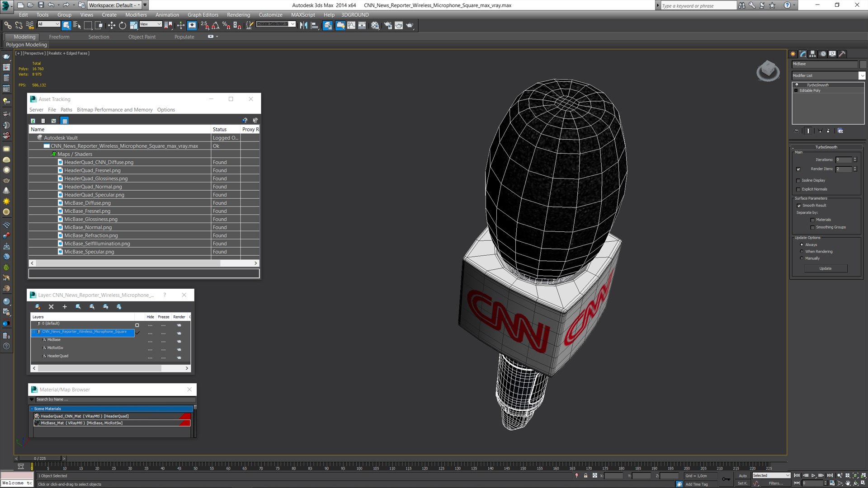
Task: Collapse the TurboSmooth rollout
Action: tap(826, 147)
